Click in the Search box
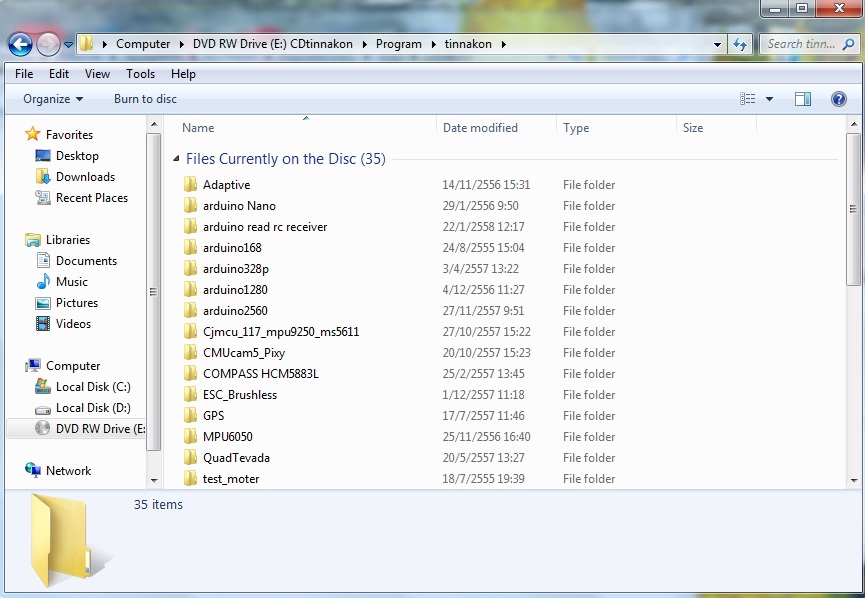This screenshot has width=865, height=598. (x=802, y=44)
